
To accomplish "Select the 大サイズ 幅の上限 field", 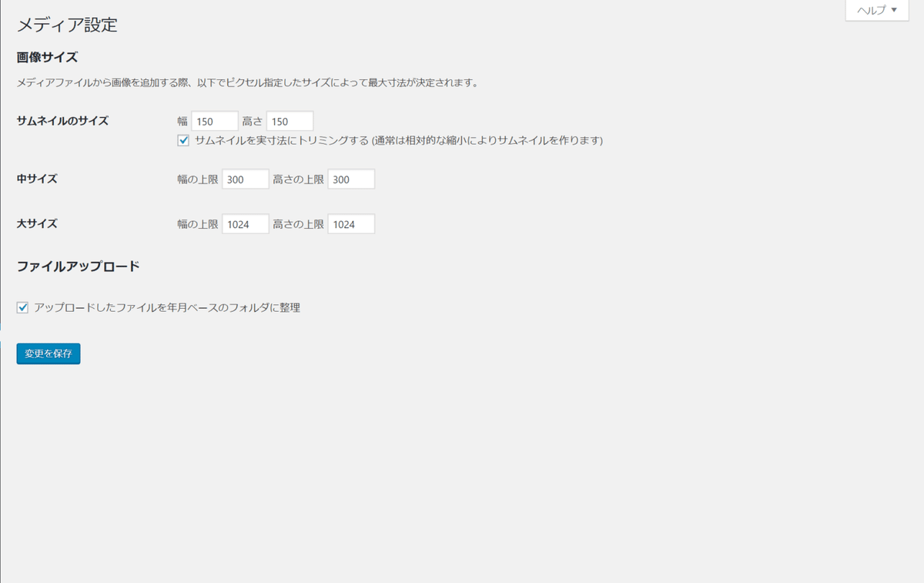I will pyautogui.click(x=246, y=224).
